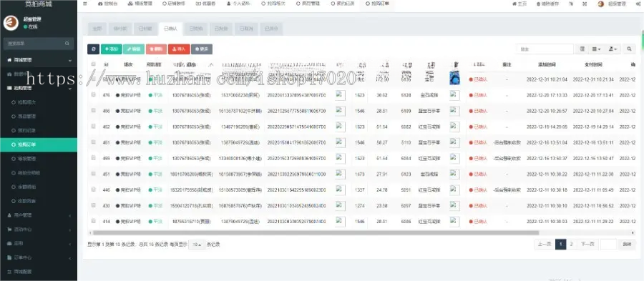
Task: Open the gray More (更多) button
Action: (202, 49)
